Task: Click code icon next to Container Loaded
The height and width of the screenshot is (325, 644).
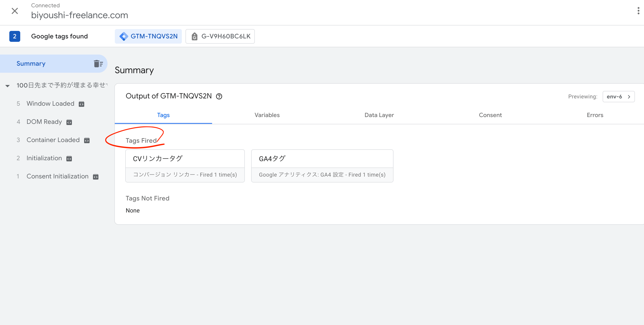Action: point(87,140)
